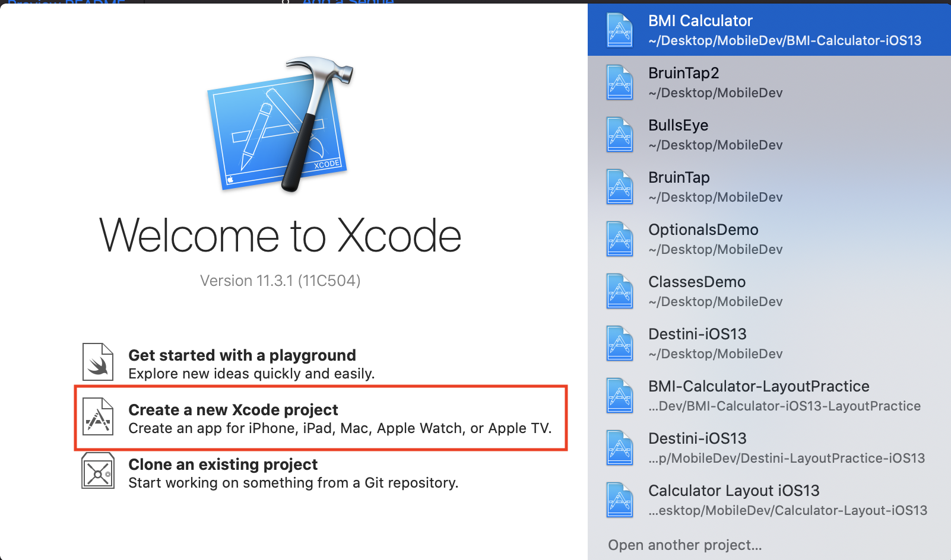Click the OptionalsDemo project file icon
Screen dimensions: 951x560
620,239
